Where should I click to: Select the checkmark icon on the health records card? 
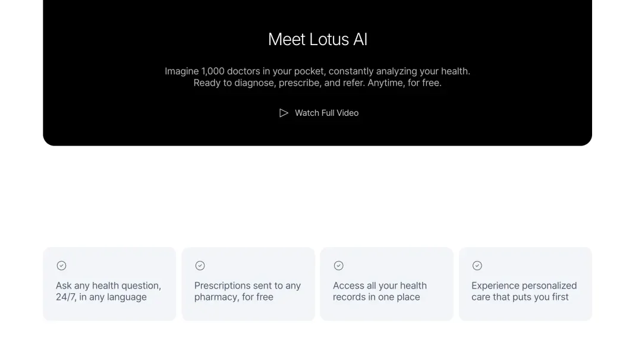pos(339,265)
